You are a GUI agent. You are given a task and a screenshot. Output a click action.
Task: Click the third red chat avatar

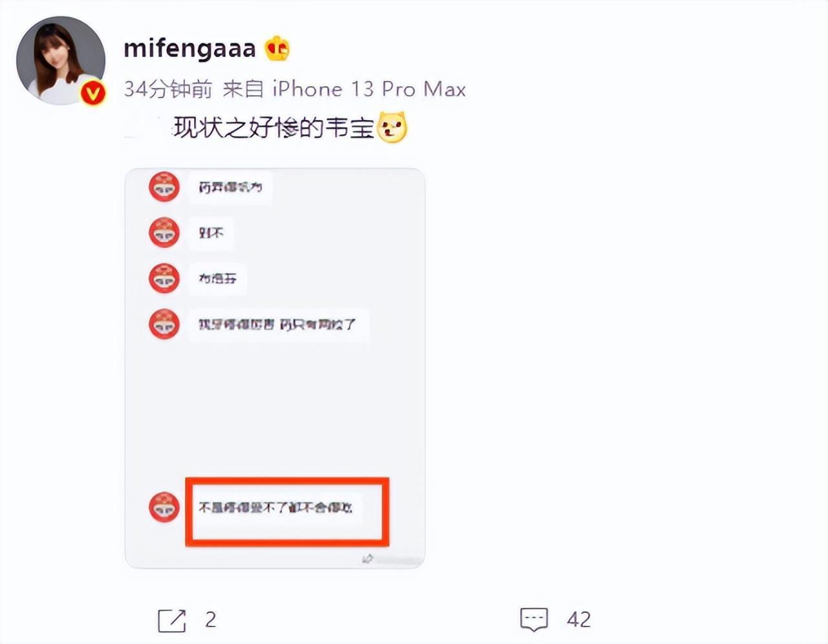coord(164,279)
